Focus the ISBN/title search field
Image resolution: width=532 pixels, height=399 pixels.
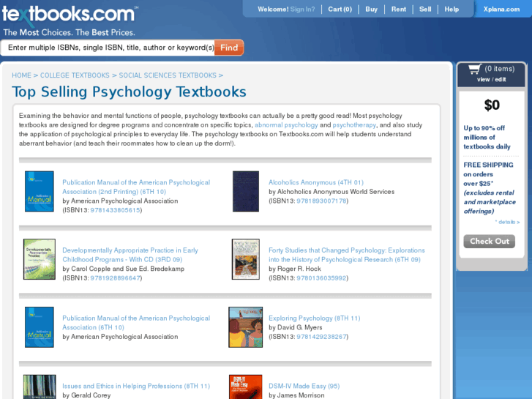pyautogui.click(x=108, y=48)
